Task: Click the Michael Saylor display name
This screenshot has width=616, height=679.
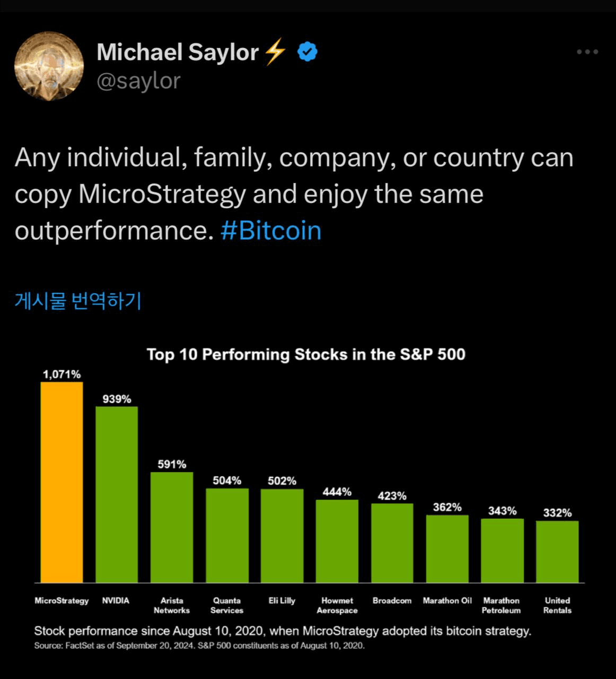Action: (178, 52)
